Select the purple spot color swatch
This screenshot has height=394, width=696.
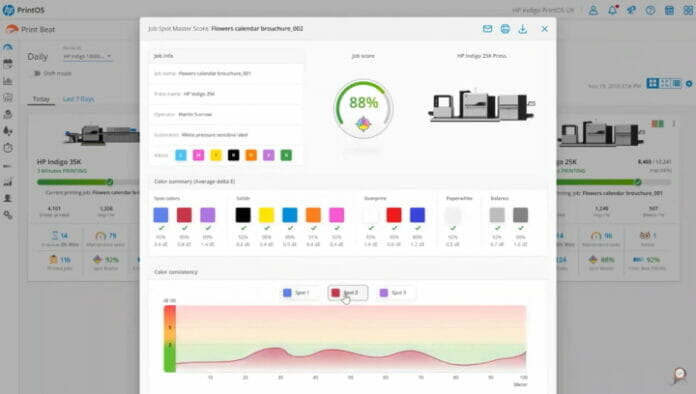208,215
